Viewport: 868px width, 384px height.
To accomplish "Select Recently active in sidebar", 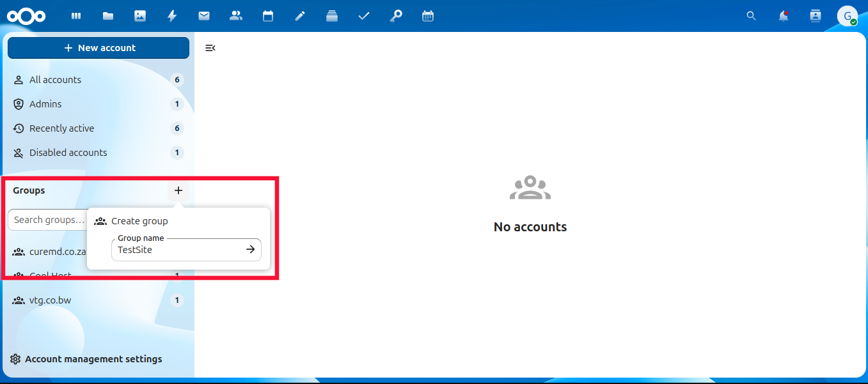I will 99,128.
